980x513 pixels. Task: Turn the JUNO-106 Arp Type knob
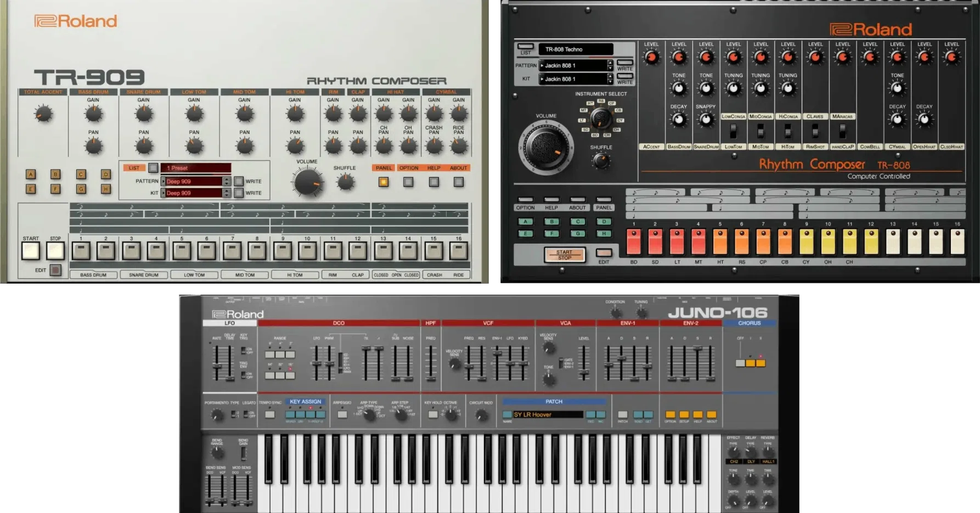point(370,415)
